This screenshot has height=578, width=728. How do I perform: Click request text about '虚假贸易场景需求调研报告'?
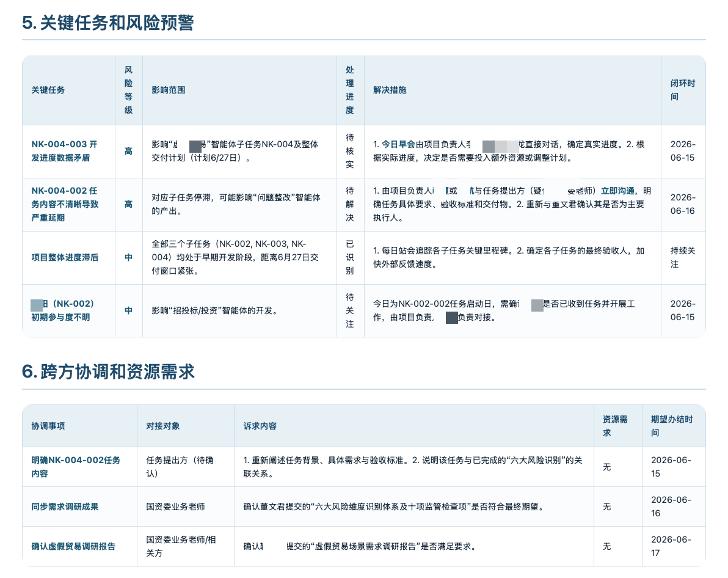[360, 546]
